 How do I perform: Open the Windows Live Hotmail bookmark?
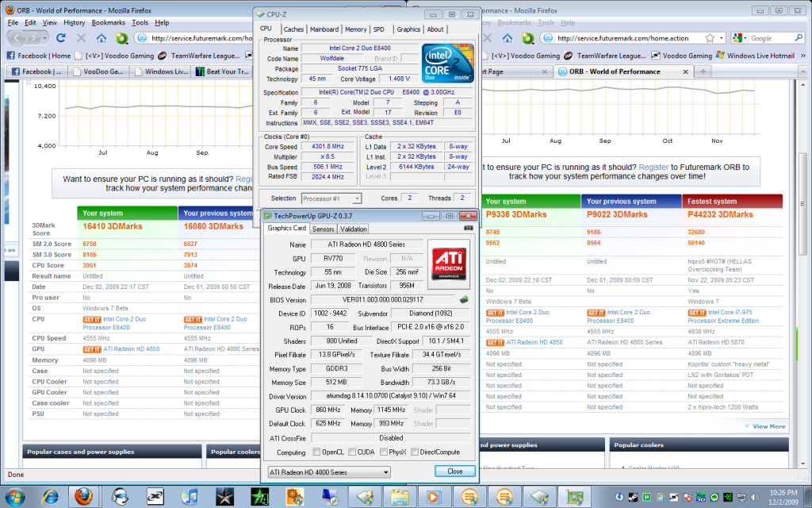pyautogui.click(x=755, y=56)
